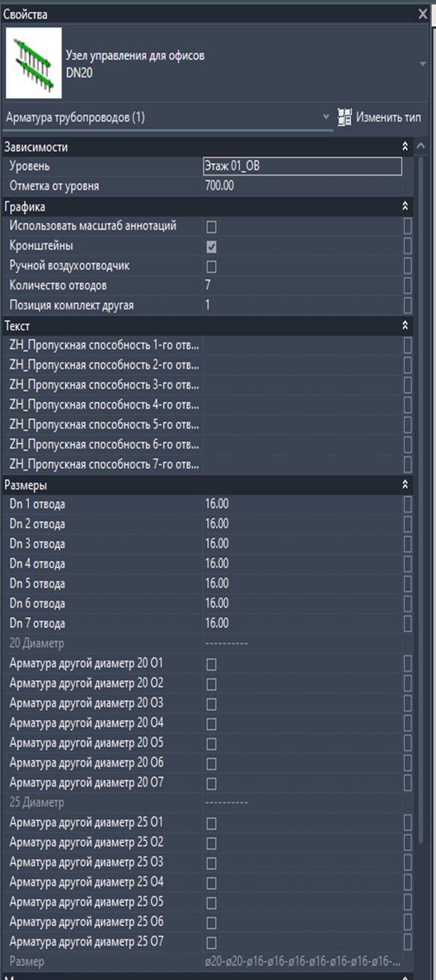Click the Изменить тип edit type icon
The image size is (436, 980).
coord(345,118)
